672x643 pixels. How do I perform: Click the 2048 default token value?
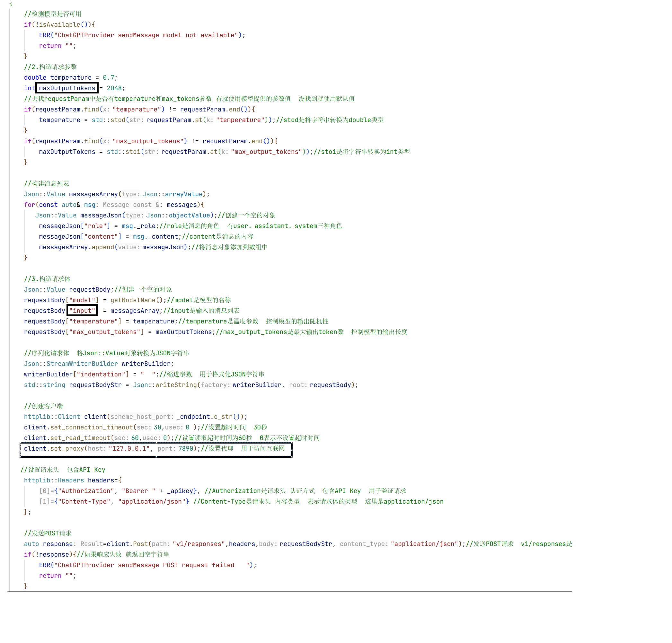tap(114, 88)
